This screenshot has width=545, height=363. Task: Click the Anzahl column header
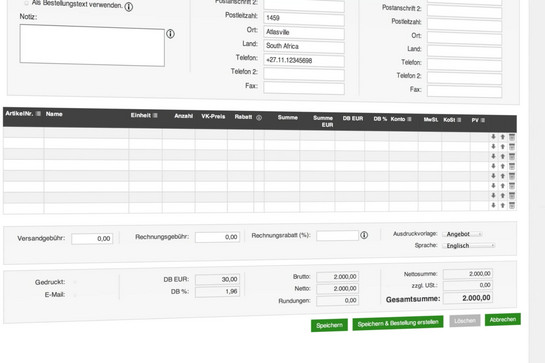[184, 116]
